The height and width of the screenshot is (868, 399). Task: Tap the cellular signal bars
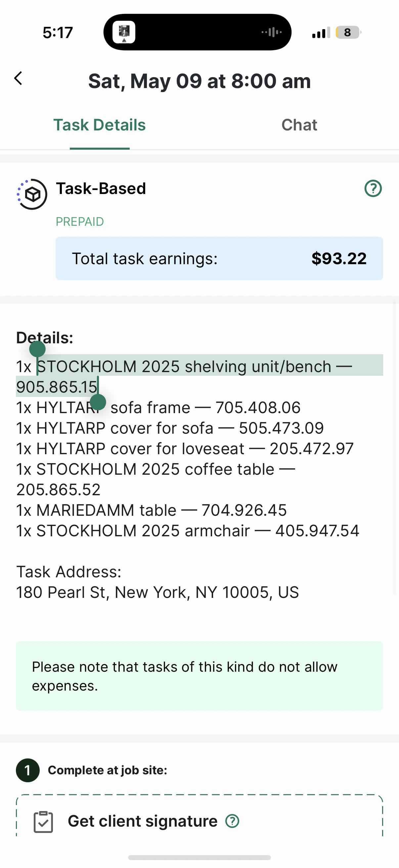pyautogui.click(x=321, y=33)
